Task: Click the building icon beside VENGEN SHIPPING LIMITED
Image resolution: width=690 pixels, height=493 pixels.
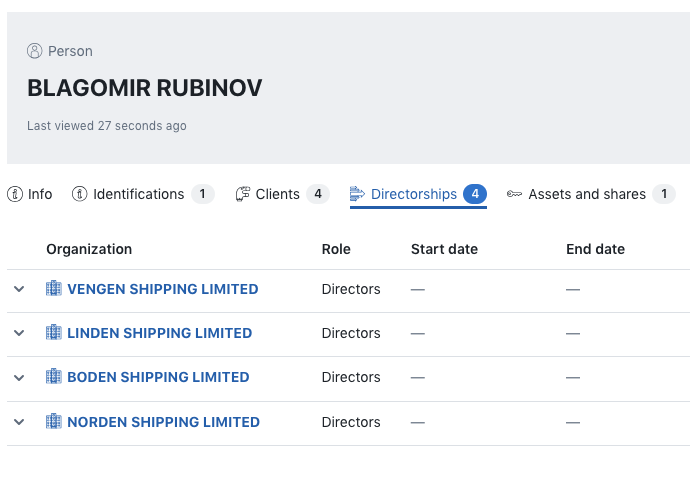Action: click(x=54, y=289)
